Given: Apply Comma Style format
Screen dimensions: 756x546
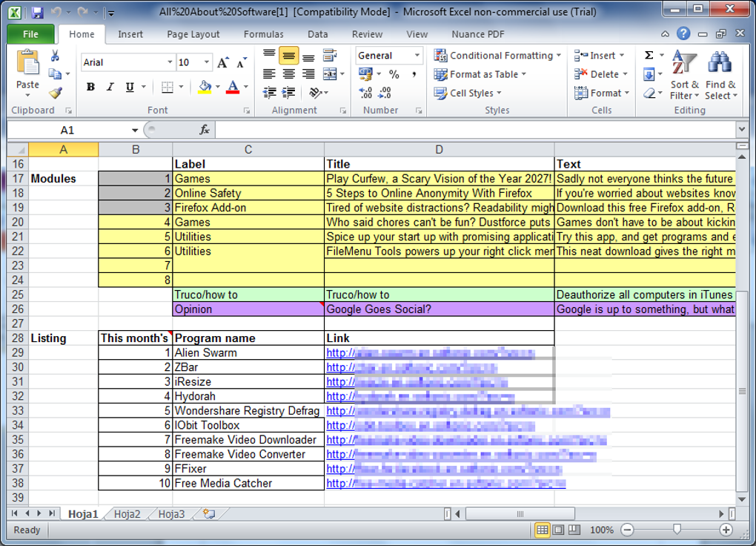Looking at the screenshot, I should 414,74.
